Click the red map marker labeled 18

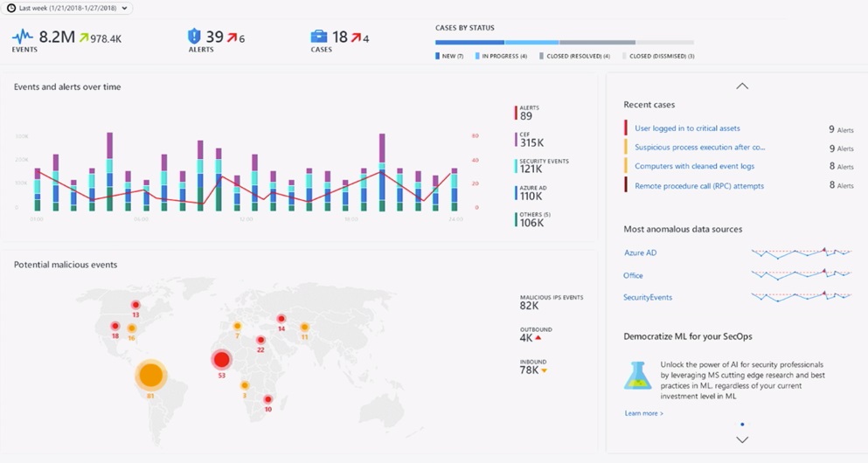coord(115,327)
